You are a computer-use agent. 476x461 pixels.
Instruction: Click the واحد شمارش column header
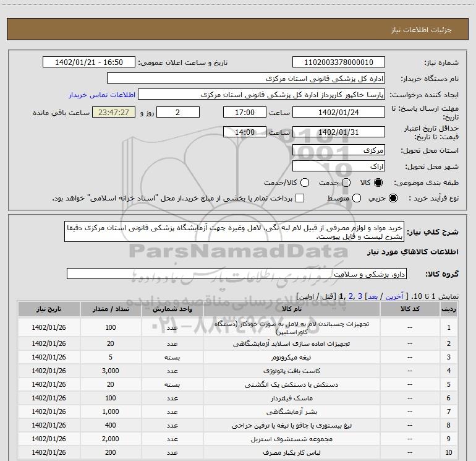click(x=172, y=309)
